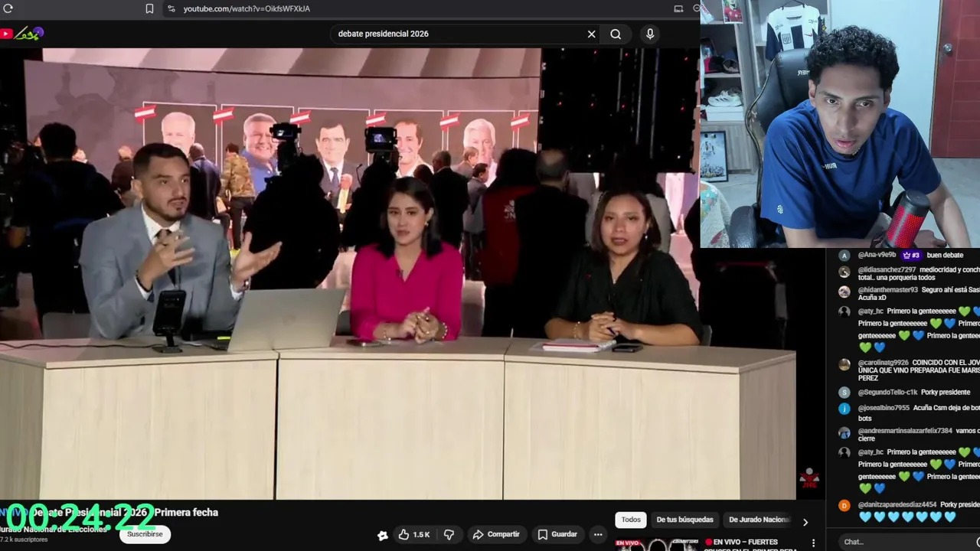Open @carolinatg9926 chat username
The width and height of the screenshot is (980, 551).
coord(883,363)
